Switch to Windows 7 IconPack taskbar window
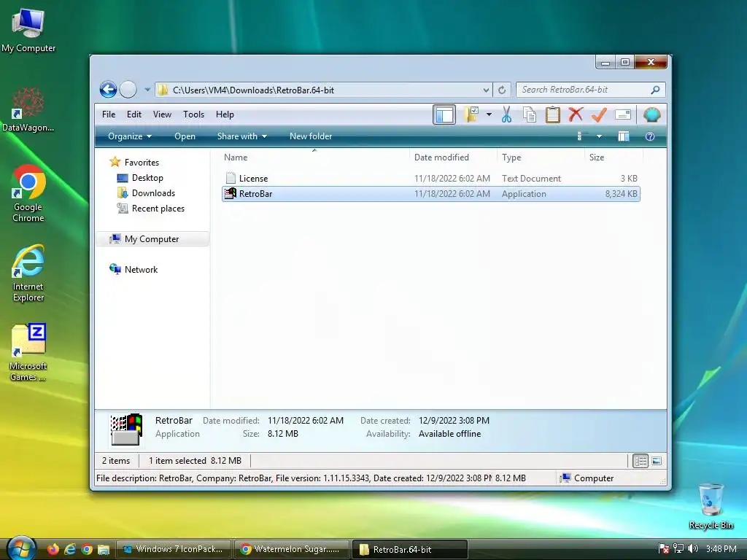This screenshot has width=747, height=560. 174,549
